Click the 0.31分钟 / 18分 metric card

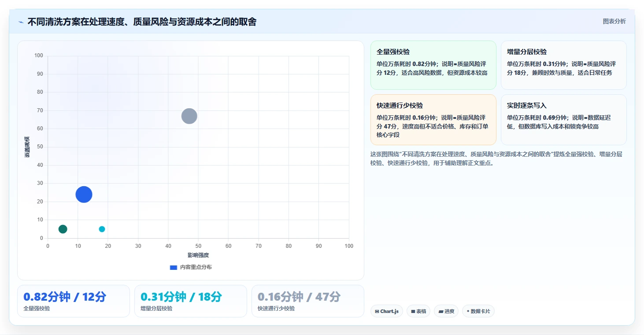[x=191, y=301]
